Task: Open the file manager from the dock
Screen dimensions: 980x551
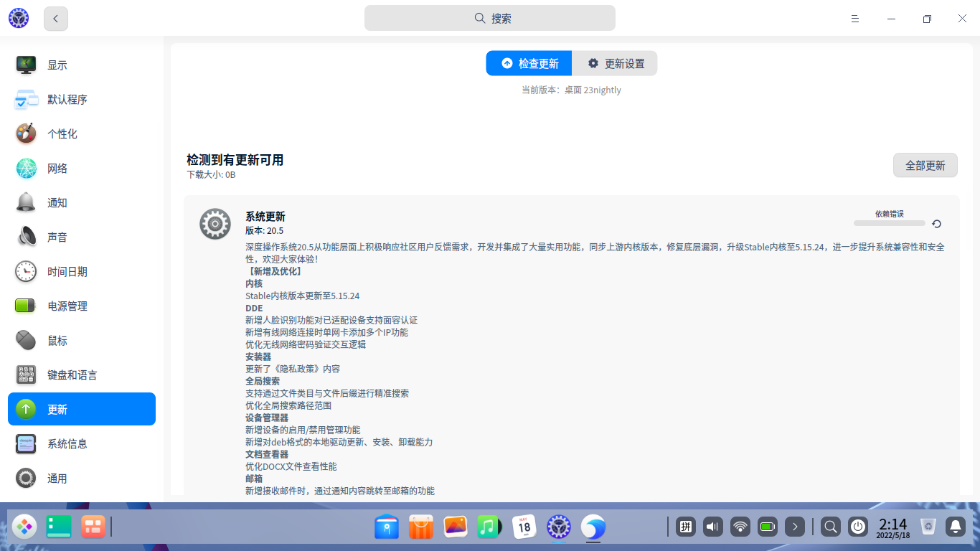Action: 387,527
